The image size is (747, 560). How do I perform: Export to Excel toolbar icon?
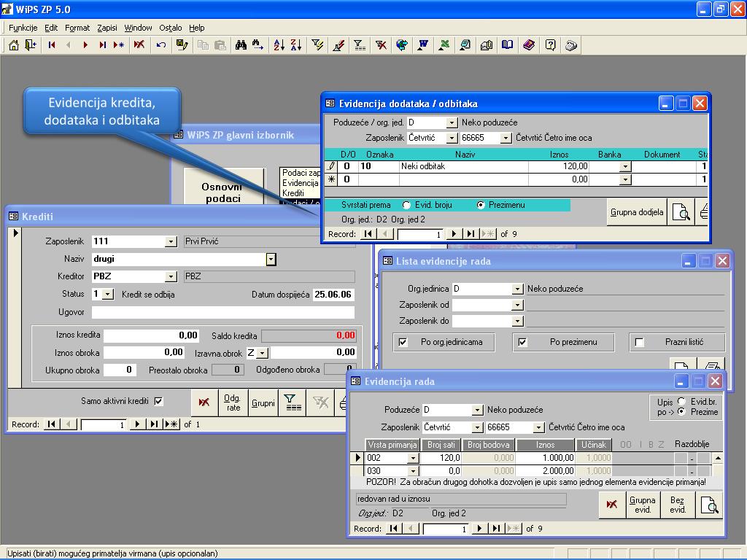click(444, 45)
